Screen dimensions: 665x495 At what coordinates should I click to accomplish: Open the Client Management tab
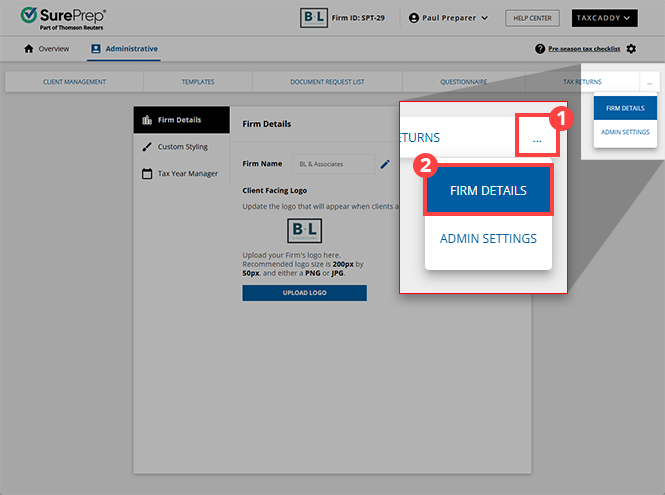74,82
